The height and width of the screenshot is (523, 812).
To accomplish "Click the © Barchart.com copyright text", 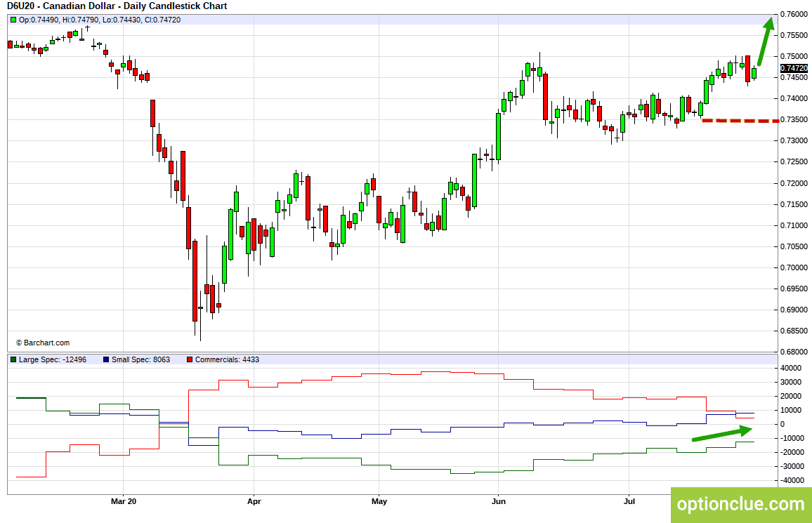I will (43, 343).
